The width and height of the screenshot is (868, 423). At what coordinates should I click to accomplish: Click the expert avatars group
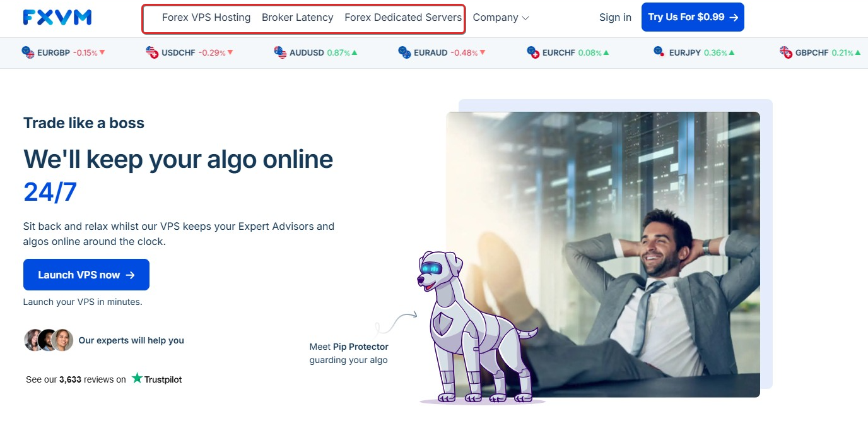coord(49,340)
